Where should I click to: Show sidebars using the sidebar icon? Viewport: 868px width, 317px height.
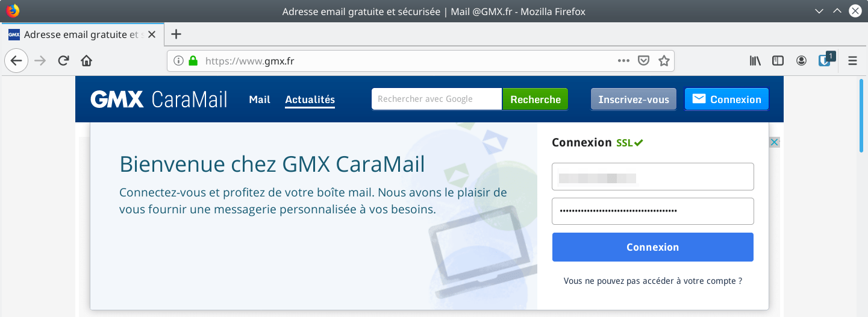[x=778, y=60]
